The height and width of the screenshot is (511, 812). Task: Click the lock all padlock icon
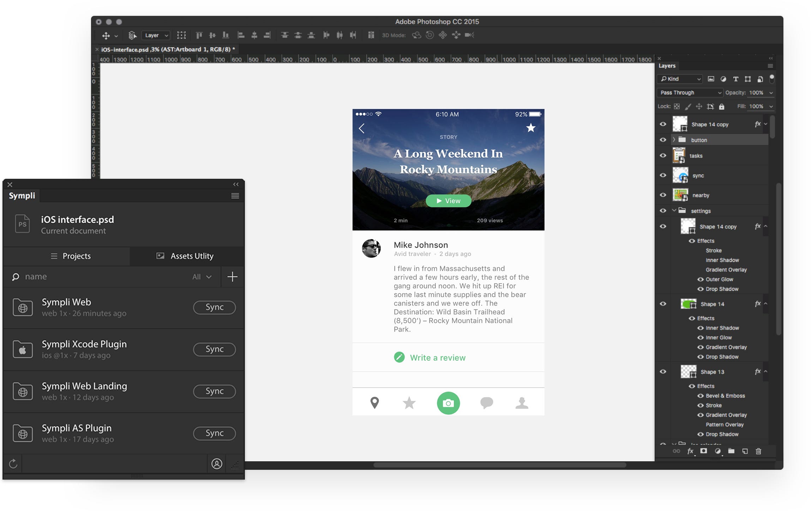tap(722, 107)
